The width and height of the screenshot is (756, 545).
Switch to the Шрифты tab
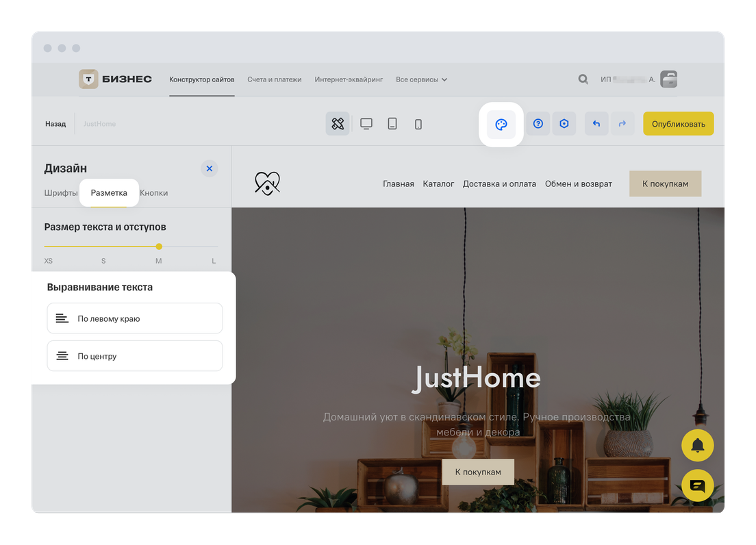[x=61, y=193]
